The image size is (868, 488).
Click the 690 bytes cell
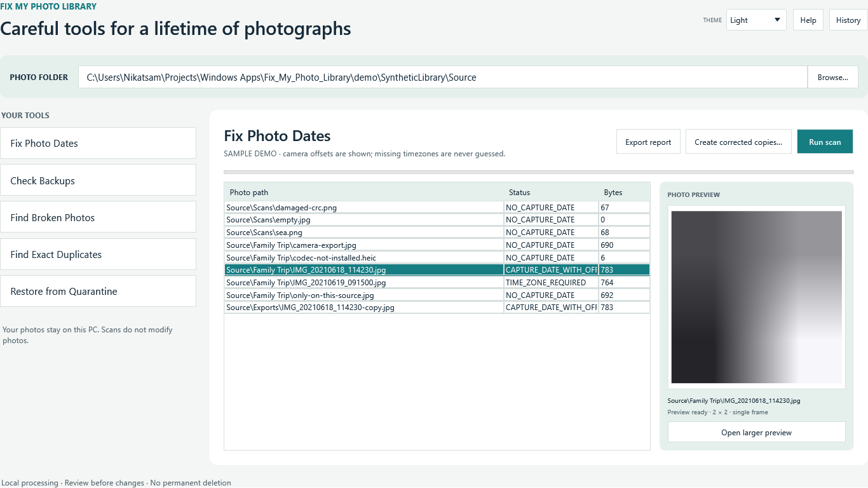click(624, 245)
